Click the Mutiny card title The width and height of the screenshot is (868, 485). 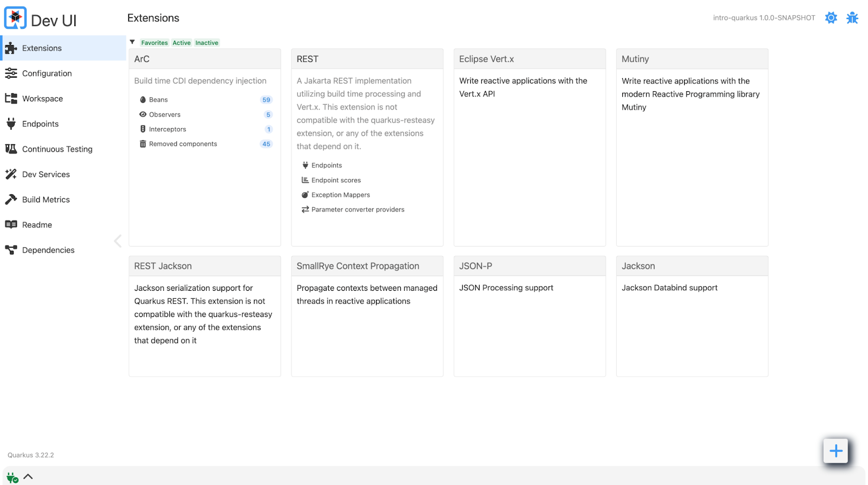(635, 59)
